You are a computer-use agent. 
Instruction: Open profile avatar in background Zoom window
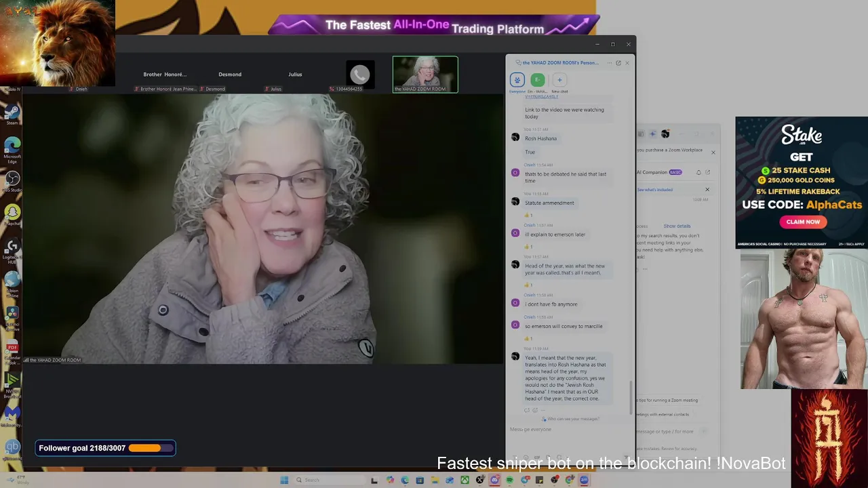665,134
